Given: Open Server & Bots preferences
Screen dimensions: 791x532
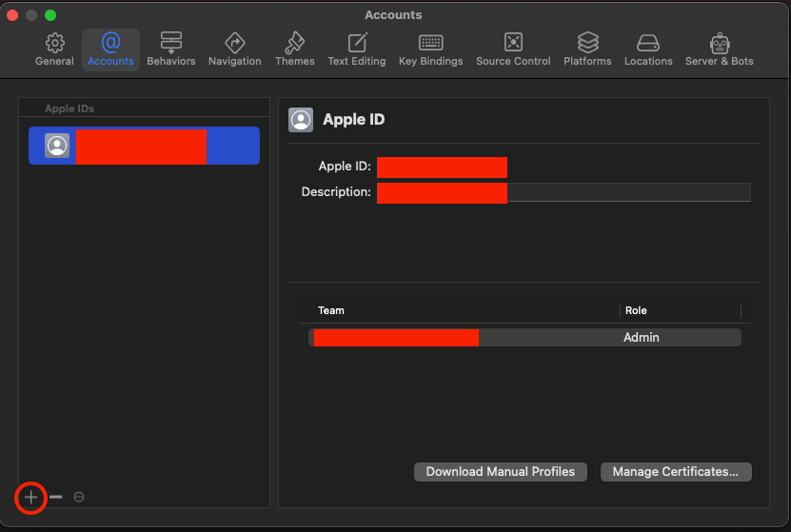Looking at the screenshot, I should [x=719, y=49].
